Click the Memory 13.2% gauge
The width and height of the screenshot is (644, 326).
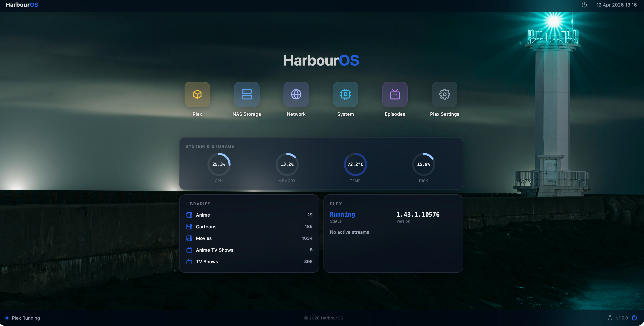pyautogui.click(x=287, y=164)
